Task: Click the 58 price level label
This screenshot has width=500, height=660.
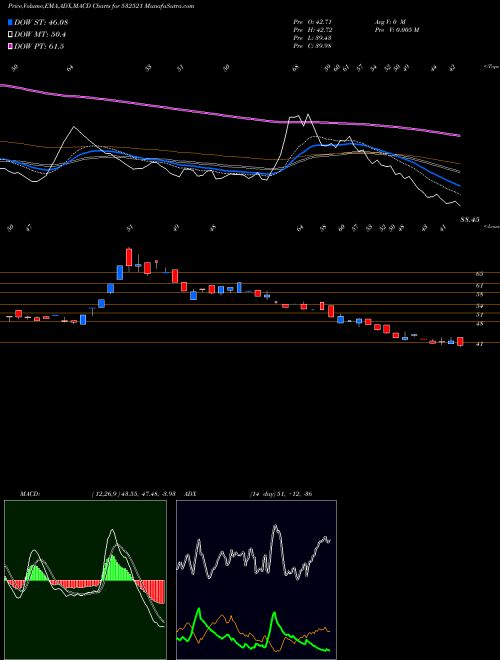Action: point(479,295)
